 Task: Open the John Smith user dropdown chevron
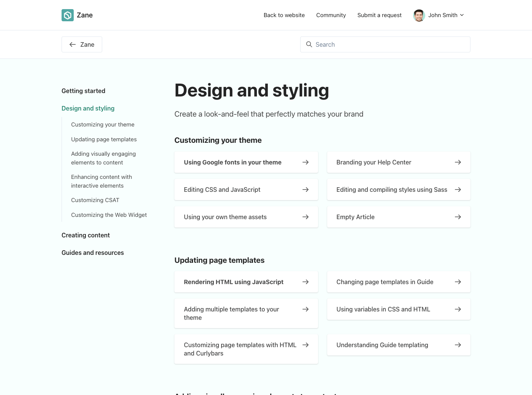[x=462, y=15]
